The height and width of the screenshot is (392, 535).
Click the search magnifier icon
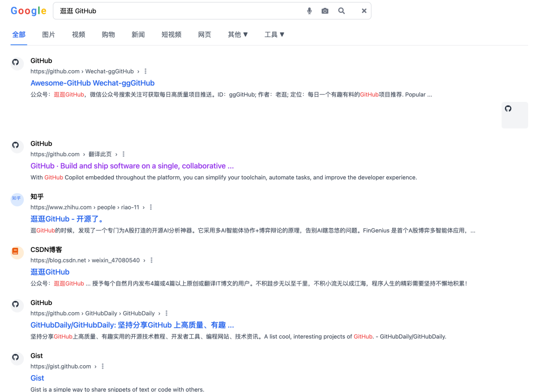tap(341, 10)
